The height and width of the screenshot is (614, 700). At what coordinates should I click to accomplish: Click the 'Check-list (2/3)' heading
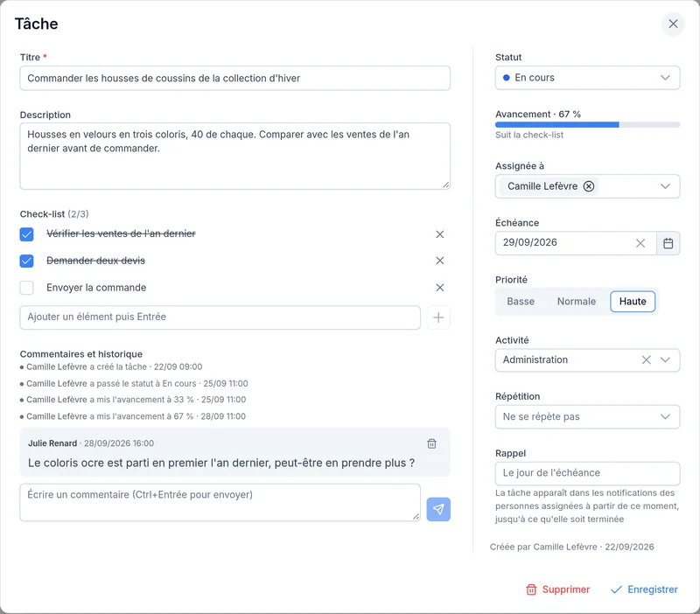(x=54, y=214)
